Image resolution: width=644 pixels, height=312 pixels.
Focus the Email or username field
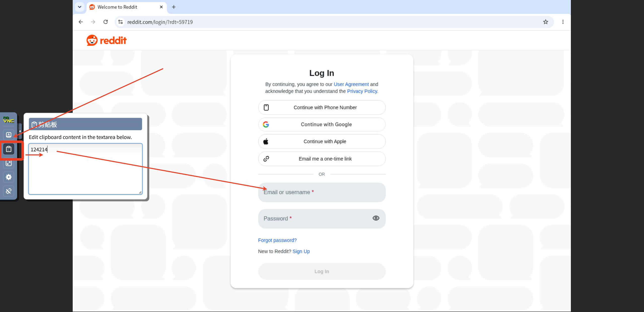coord(322,192)
